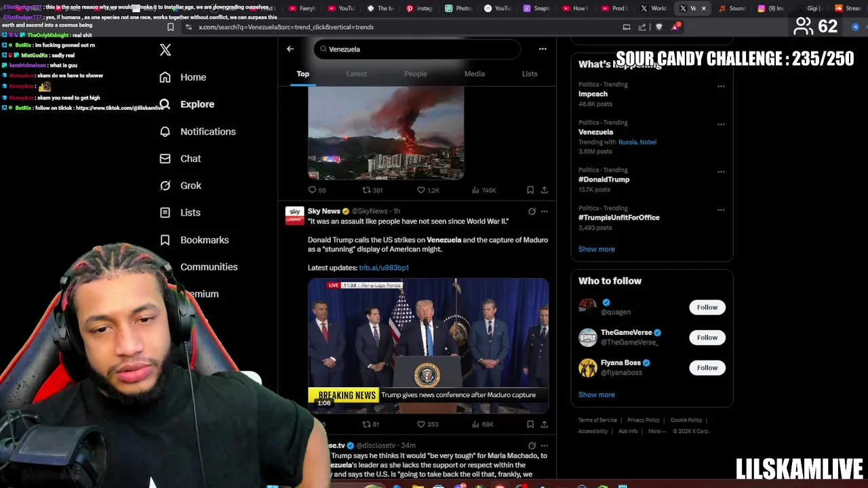The width and height of the screenshot is (868, 488).
Task: Select the Top tab
Action: [303, 74]
